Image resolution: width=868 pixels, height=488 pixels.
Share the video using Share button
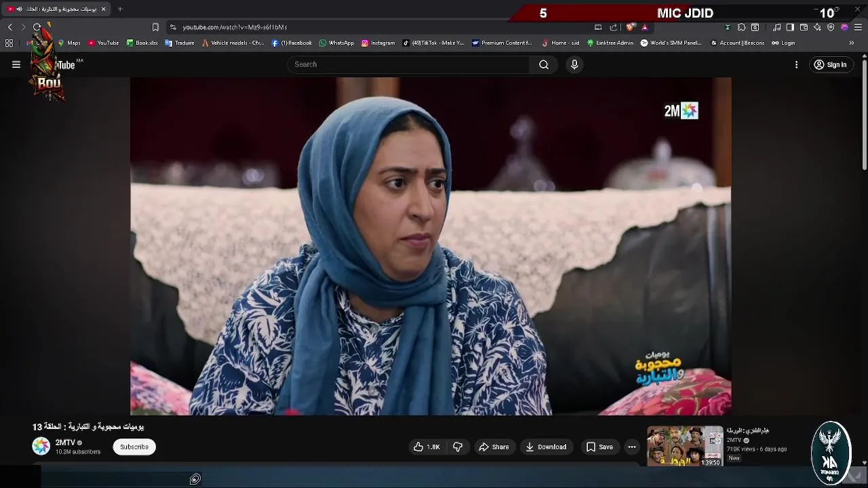click(494, 447)
